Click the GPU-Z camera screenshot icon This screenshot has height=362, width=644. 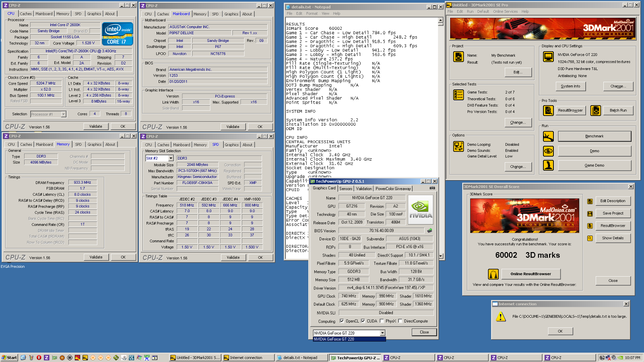point(432,188)
